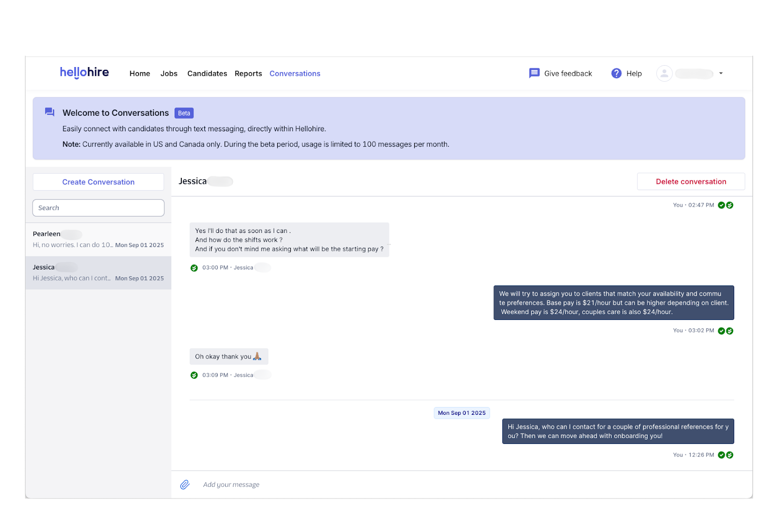This screenshot has height=532, width=778.
Task: Open the Home menu item
Action: [x=140, y=73]
